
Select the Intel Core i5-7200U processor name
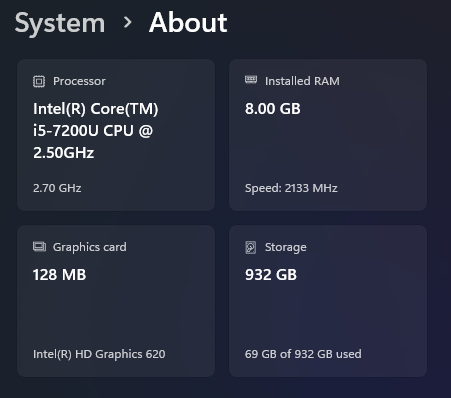(96, 131)
